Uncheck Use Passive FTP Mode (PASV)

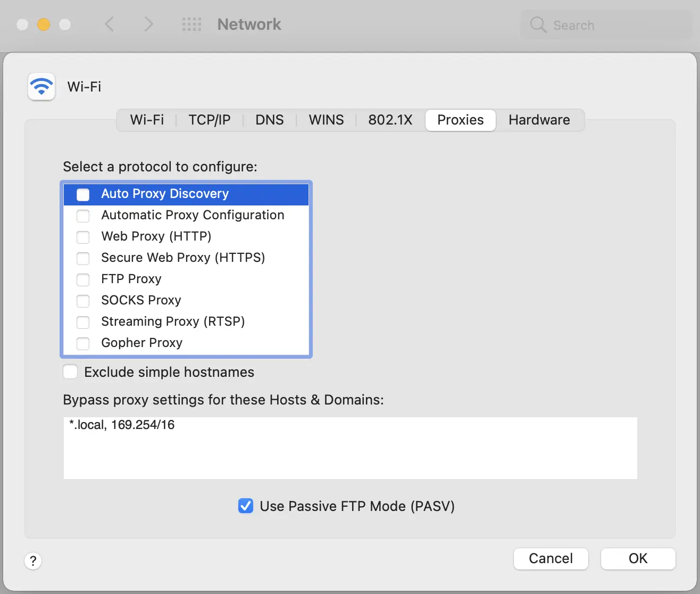click(246, 506)
